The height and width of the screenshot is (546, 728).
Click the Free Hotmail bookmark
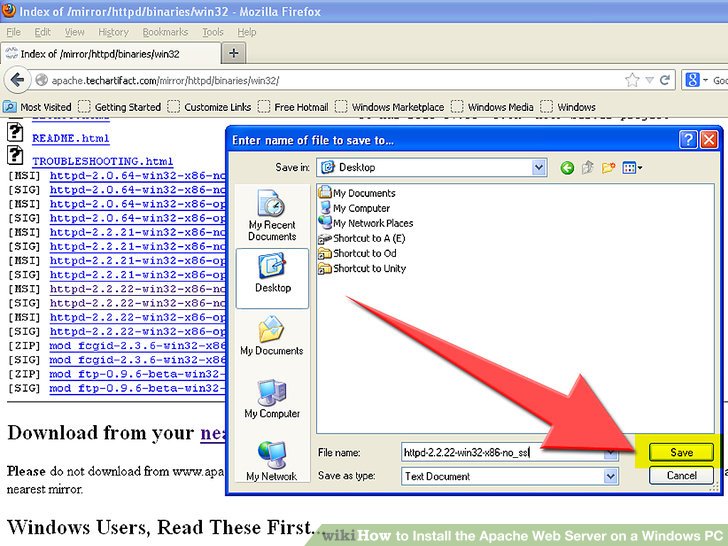[x=293, y=107]
